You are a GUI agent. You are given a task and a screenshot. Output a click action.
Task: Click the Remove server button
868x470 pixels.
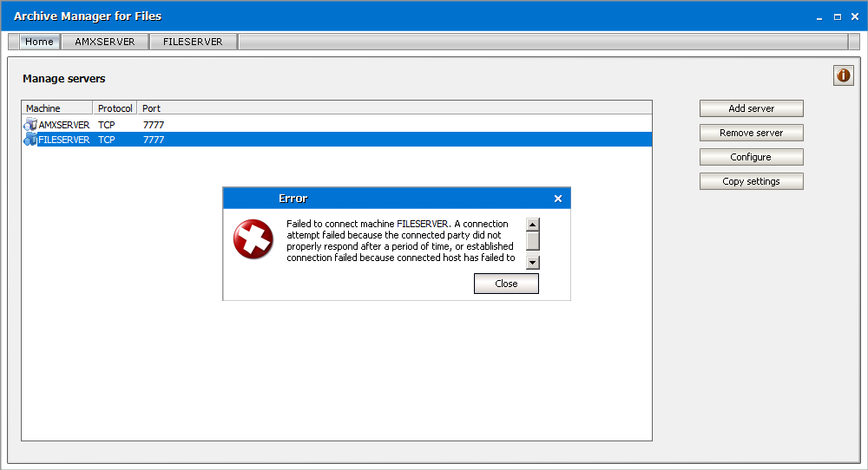tap(751, 133)
